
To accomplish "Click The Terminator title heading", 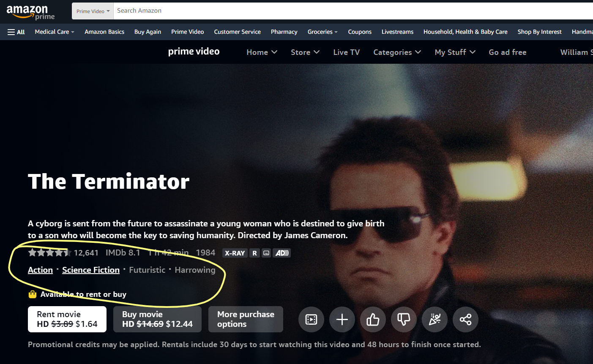I will tap(109, 182).
